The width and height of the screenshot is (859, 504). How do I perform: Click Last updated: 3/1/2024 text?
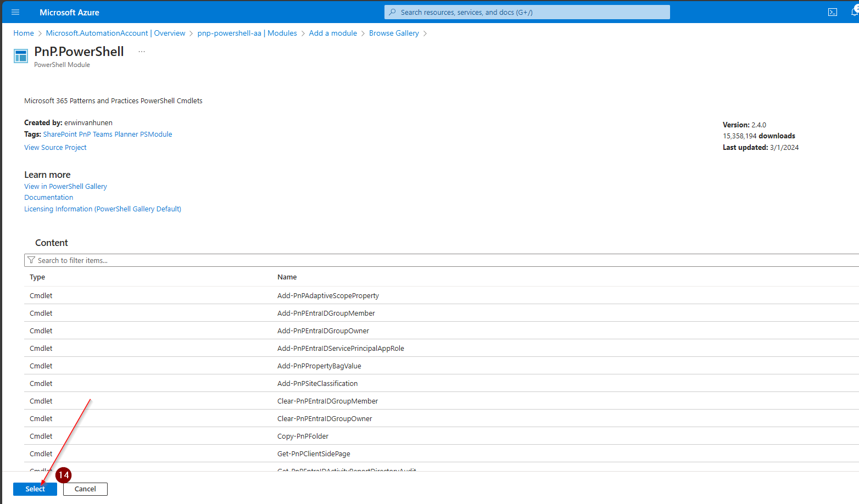coord(761,147)
